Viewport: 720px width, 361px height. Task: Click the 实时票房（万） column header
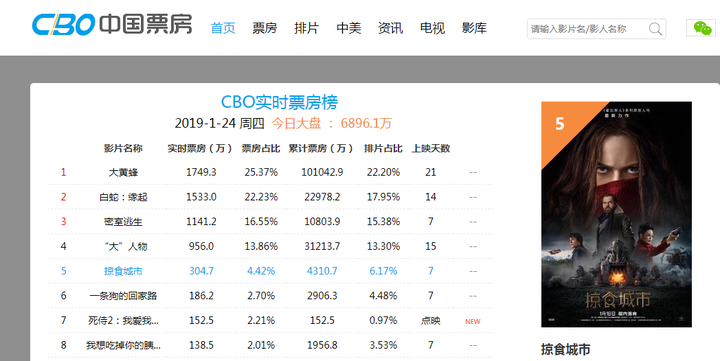coord(201,148)
